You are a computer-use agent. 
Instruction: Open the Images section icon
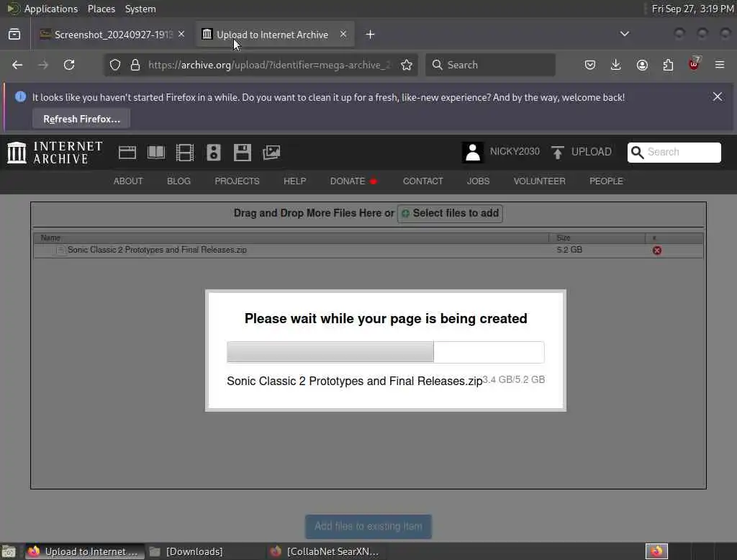pyautogui.click(x=271, y=153)
